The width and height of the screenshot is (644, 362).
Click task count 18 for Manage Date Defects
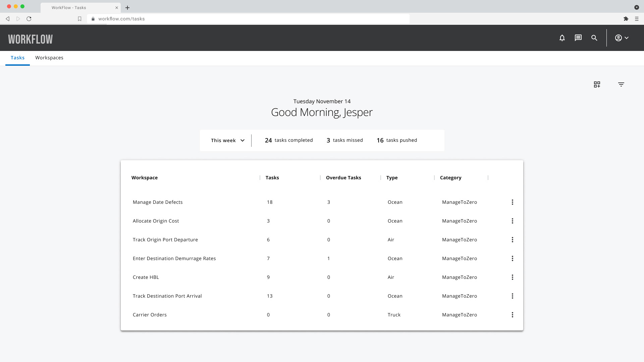point(270,202)
